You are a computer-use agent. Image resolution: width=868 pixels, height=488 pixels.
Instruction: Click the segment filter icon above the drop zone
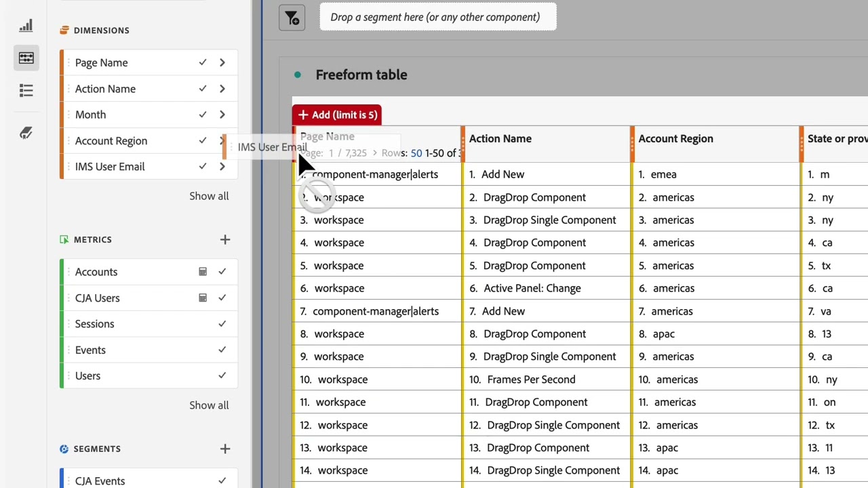pos(292,18)
